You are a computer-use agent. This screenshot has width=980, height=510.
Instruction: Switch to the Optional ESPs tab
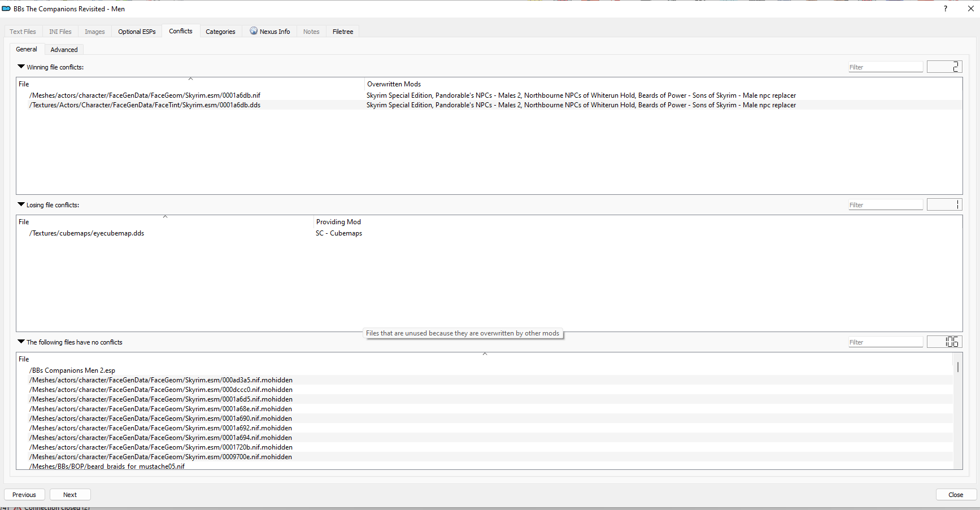[137, 32]
